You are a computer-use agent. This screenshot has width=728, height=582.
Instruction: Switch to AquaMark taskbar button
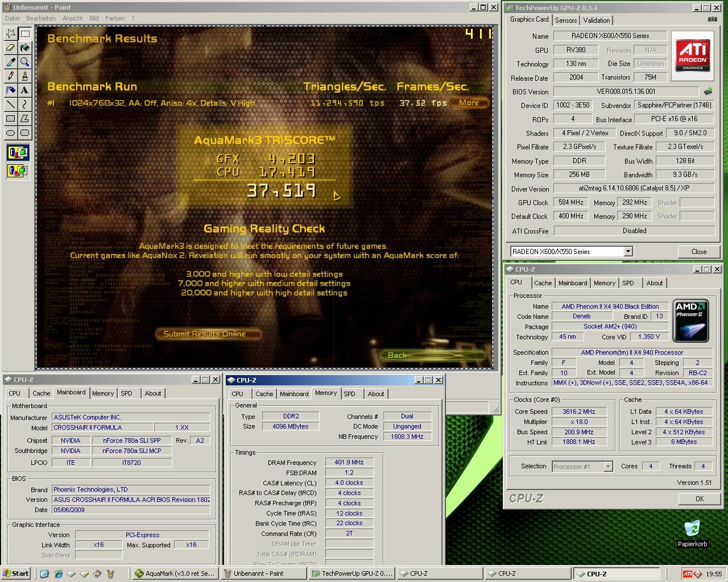coord(175,573)
